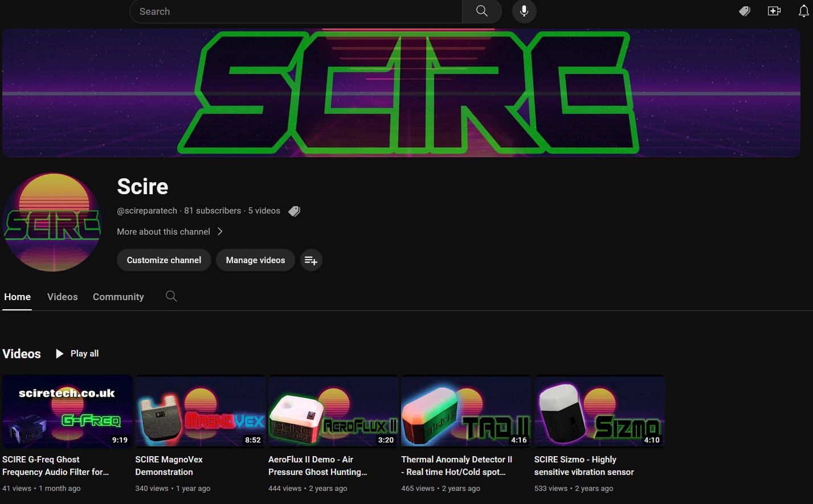813x504 pixels.
Task: Switch to the Videos tab
Action: (x=62, y=297)
